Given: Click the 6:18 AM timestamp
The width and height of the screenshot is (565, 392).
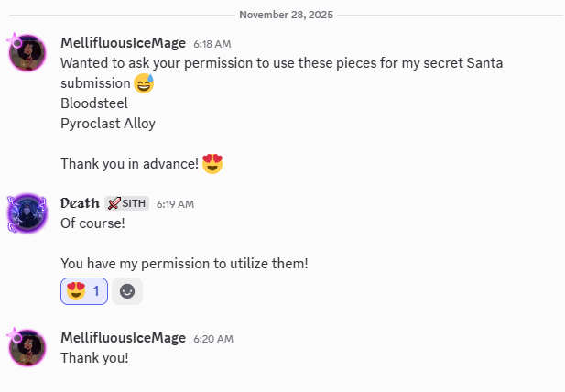Looking at the screenshot, I should pos(212,44).
